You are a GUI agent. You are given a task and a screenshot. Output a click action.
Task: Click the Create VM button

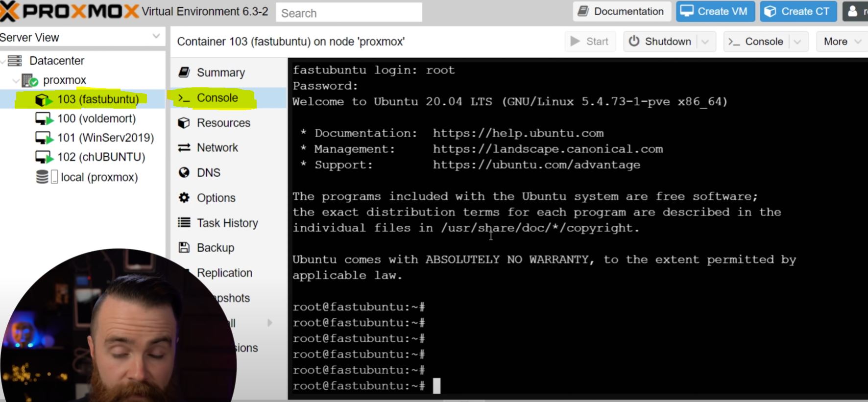click(715, 11)
